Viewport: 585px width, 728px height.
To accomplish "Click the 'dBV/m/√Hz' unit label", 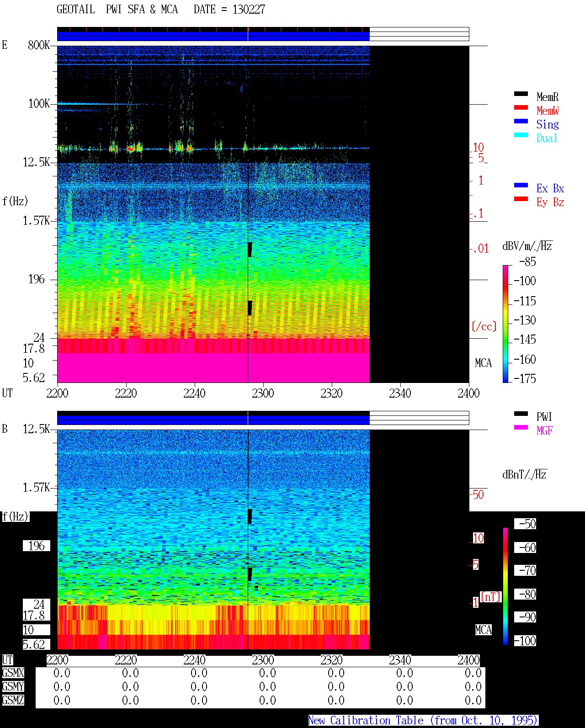I will coord(527,246).
